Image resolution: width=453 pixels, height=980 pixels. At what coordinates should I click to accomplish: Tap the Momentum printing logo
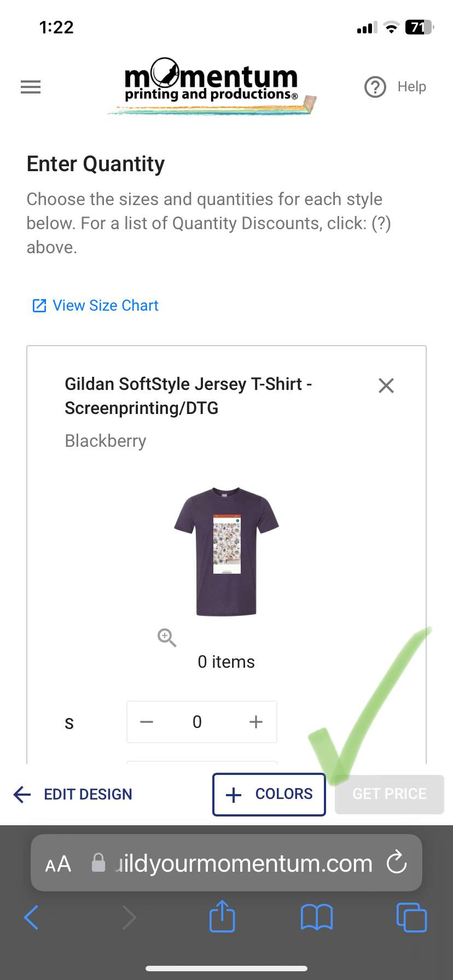212,86
